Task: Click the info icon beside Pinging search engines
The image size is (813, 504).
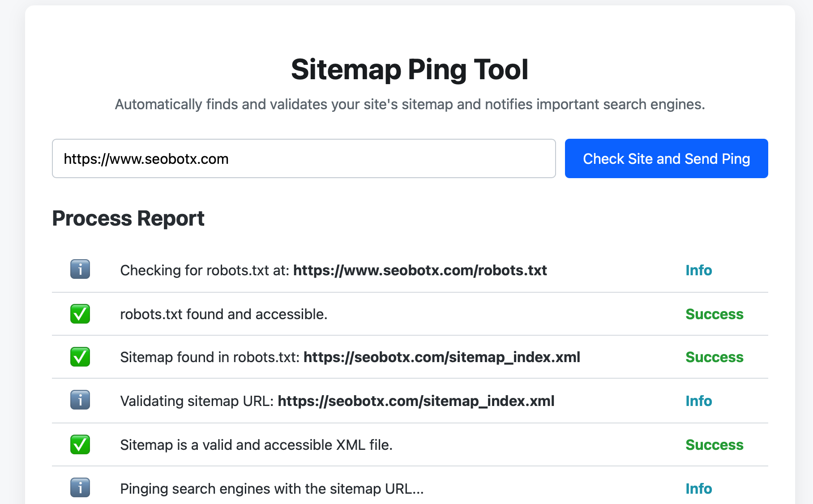Action: pyautogui.click(x=80, y=488)
